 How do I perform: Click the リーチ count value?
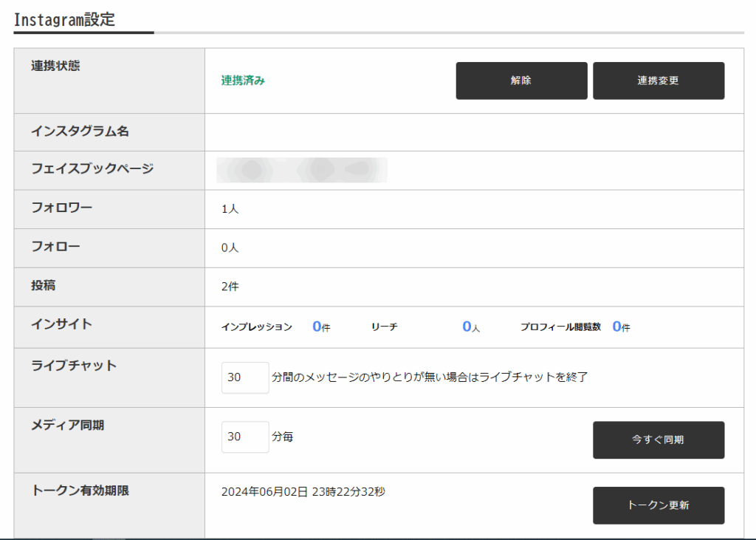click(467, 327)
